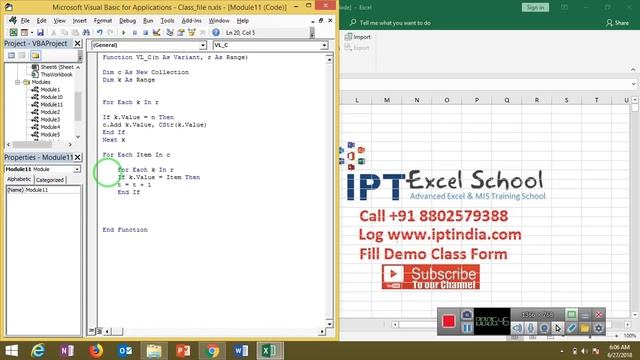Click Share button in Excel
Screen dimensions: 640x360
point(618,23)
